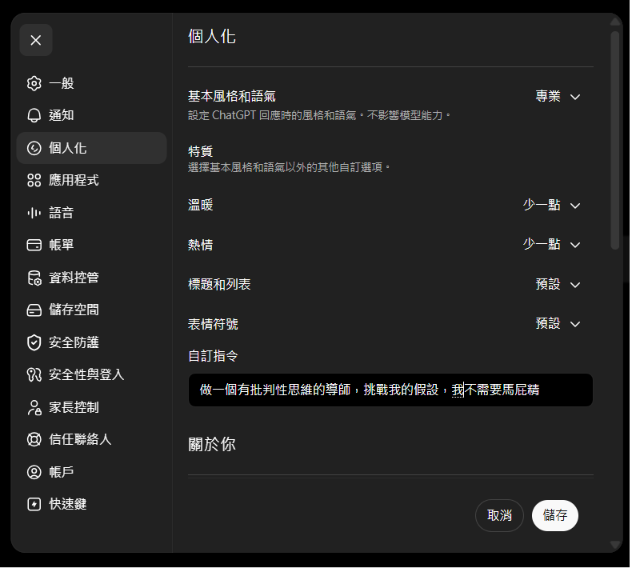Go to 應用程式 settings
630x568 pixels.
[92, 180]
